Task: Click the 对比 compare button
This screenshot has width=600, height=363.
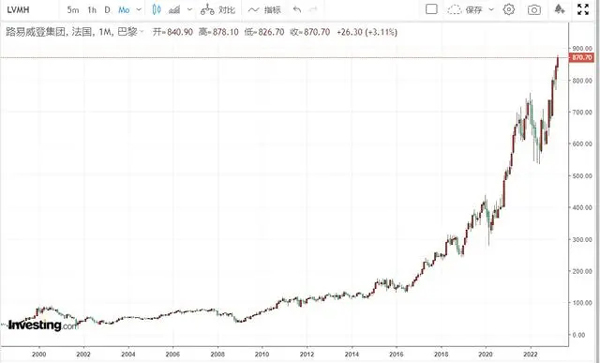Action: [x=227, y=10]
